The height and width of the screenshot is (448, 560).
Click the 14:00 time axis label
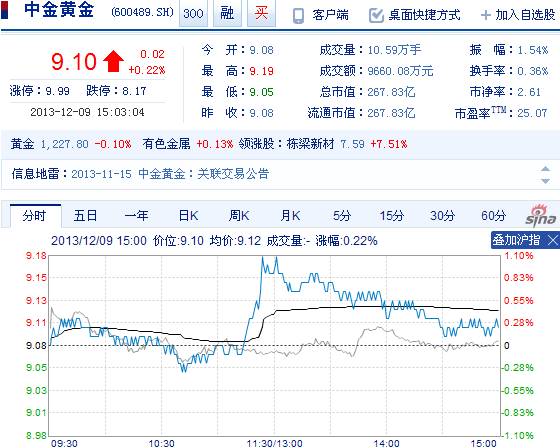(386, 443)
